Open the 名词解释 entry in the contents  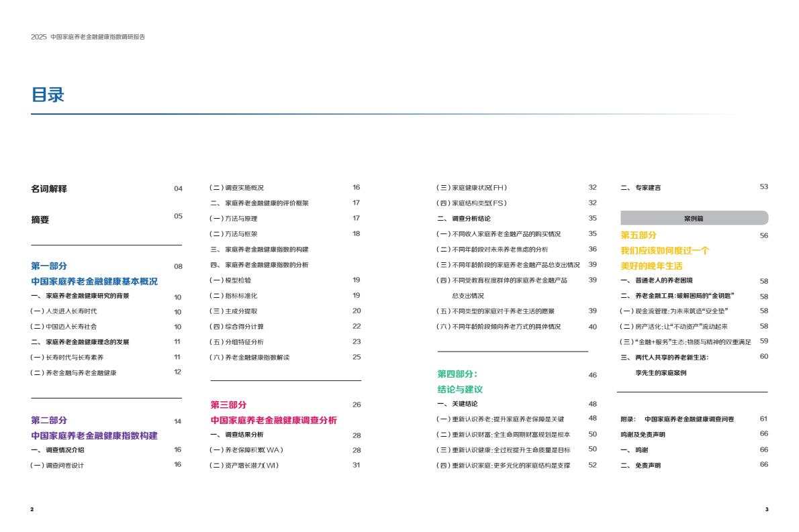click(x=49, y=189)
